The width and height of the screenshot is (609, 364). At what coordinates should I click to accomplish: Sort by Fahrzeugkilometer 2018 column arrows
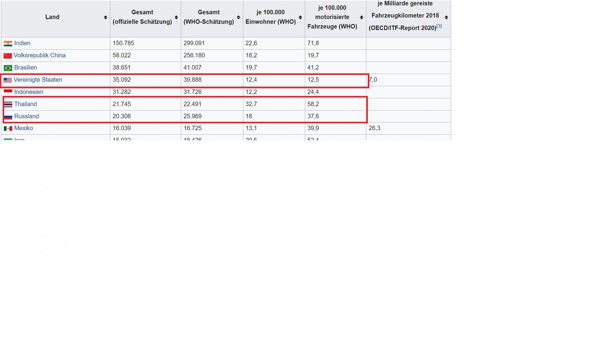tap(446, 17)
